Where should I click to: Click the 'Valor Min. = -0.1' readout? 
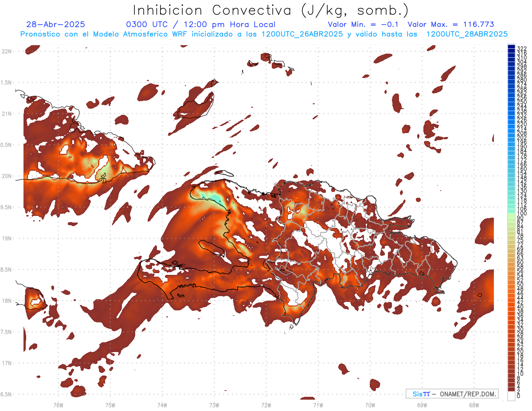click(364, 25)
